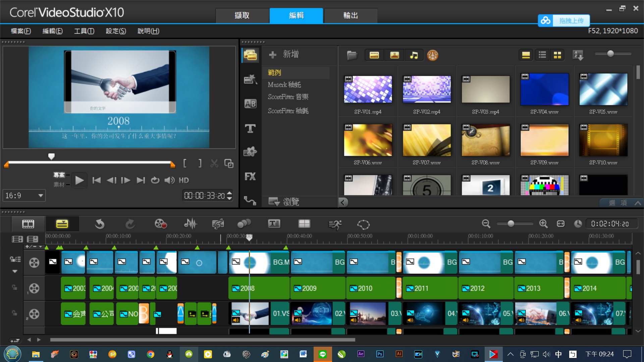This screenshot has height=362, width=644.
Task: Open the Multi-Camera Editor tool
Action: [x=304, y=224]
